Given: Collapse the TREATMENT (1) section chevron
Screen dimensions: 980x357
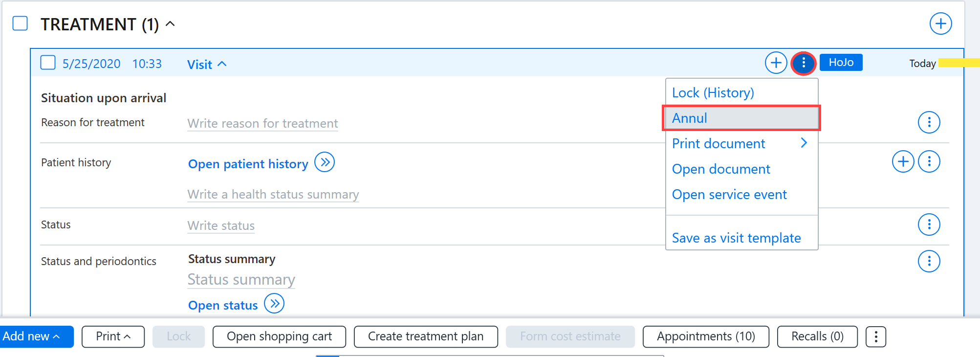Looking at the screenshot, I should point(170,23).
